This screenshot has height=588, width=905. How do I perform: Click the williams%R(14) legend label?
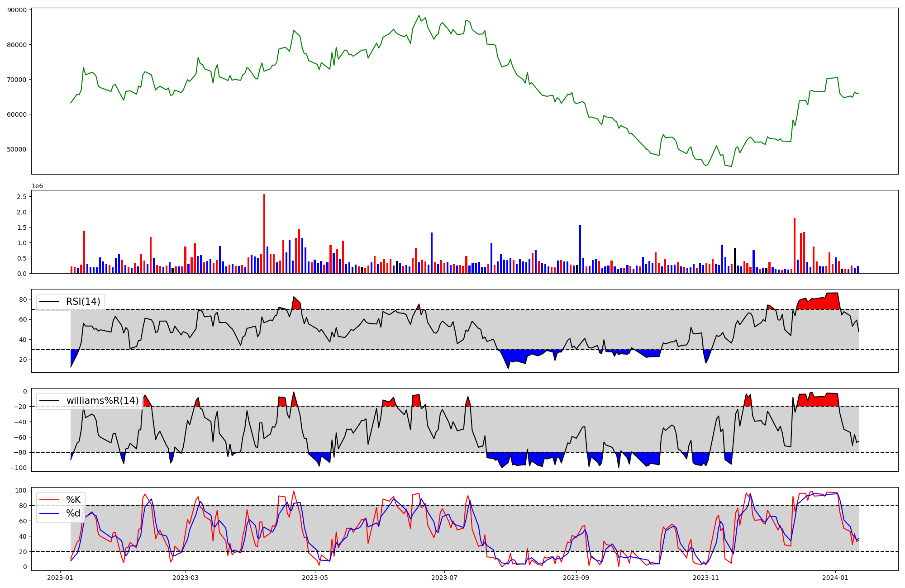coord(102,401)
